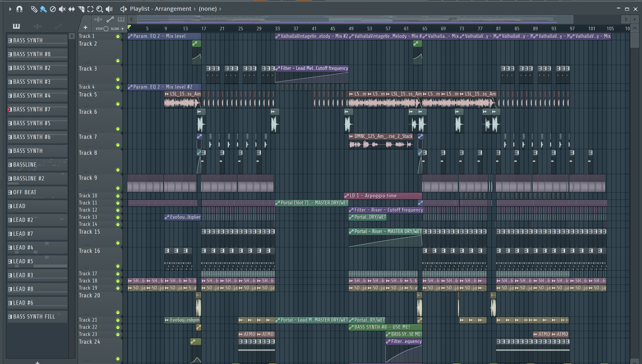Open menu of Param. EQ 2 - Mix level clip
This screenshot has height=364, width=642.
coord(130,37)
